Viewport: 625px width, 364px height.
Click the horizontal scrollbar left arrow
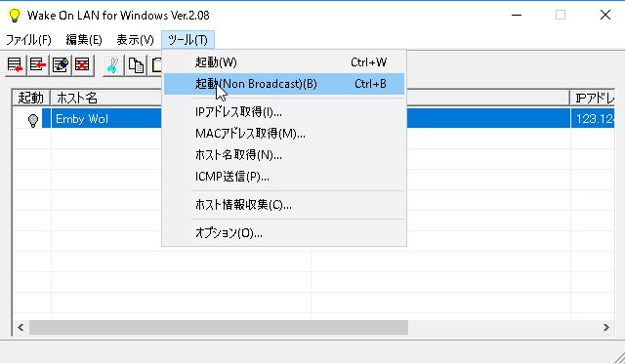(21, 327)
